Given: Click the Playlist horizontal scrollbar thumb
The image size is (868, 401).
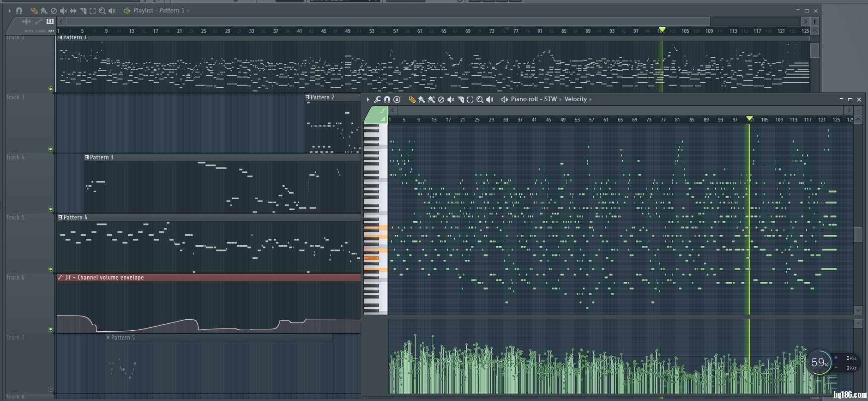Looking at the screenshot, I should click(x=388, y=21).
